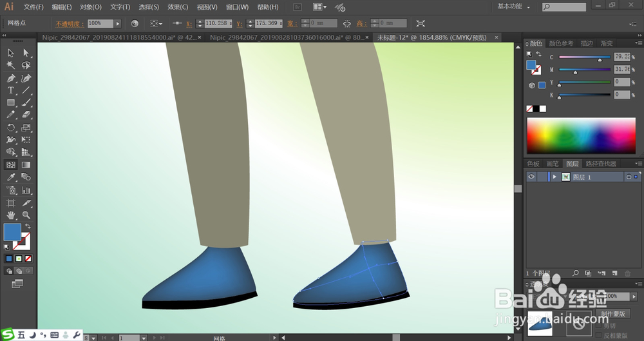Viewport: 644px width, 341px height.
Task: Switch to the 色板 panel tab
Action: (x=533, y=164)
